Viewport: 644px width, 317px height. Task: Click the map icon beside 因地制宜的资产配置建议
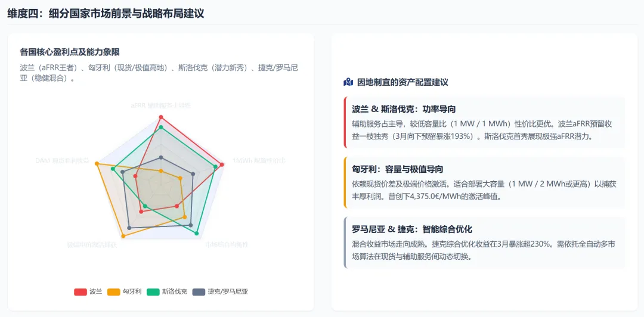coord(348,82)
